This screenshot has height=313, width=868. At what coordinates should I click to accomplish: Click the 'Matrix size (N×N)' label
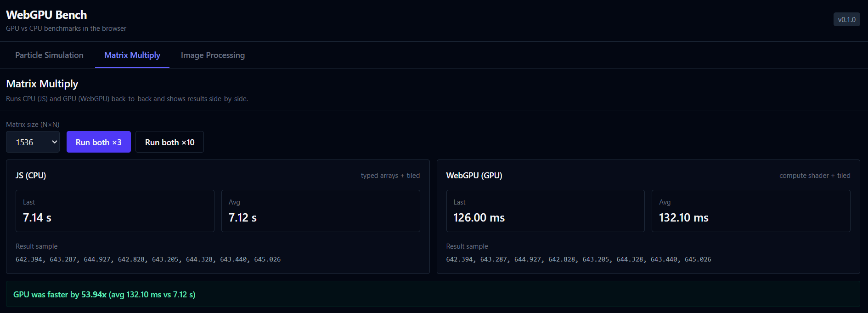pos(33,125)
